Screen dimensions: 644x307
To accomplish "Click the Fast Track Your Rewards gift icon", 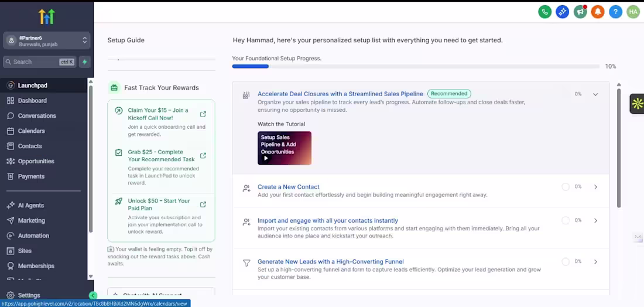I will [x=114, y=87].
